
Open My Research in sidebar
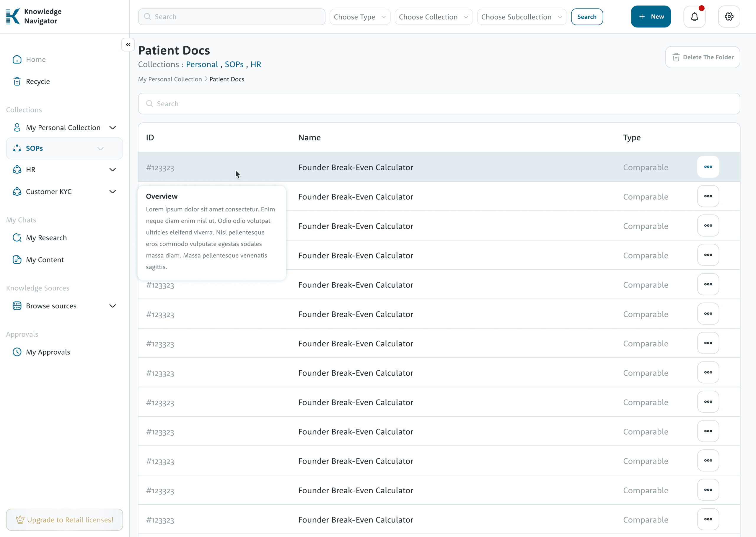coord(46,238)
